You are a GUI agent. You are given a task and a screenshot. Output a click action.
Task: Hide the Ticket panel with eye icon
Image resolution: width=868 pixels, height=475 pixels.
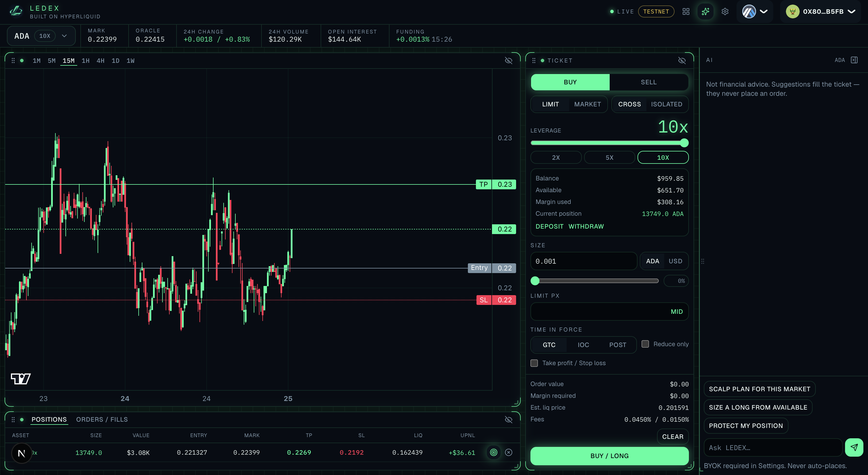tap(682, 61)
